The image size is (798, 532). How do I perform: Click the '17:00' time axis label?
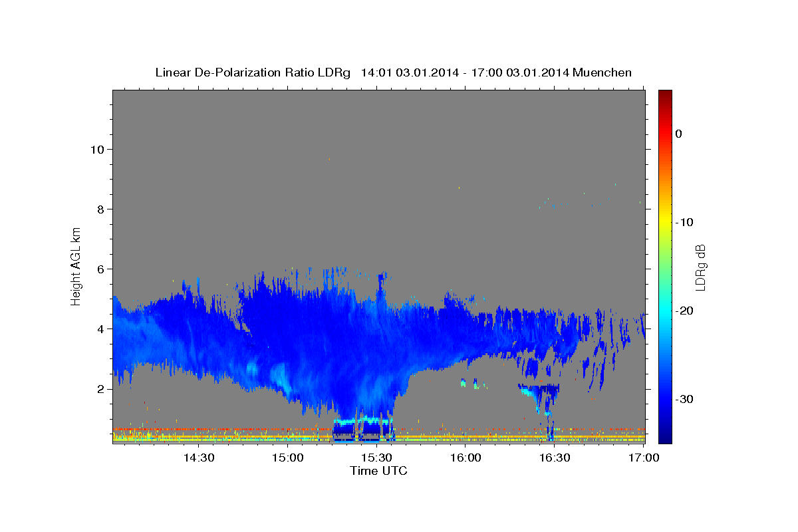(644, 458)
